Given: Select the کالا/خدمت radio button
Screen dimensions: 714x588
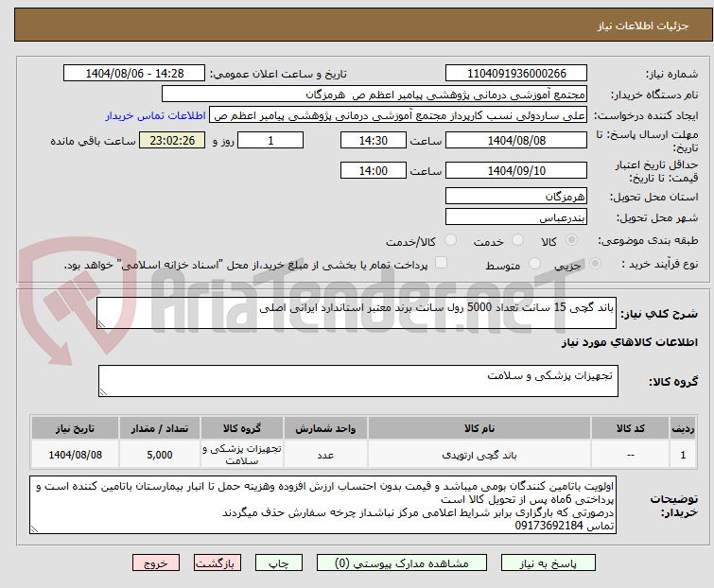Looking at the screenshot, I should tap(450, 240).
